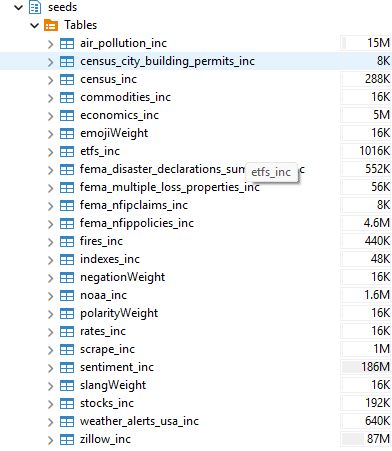Click the air_pollution_inc table icon

[67, 43]
